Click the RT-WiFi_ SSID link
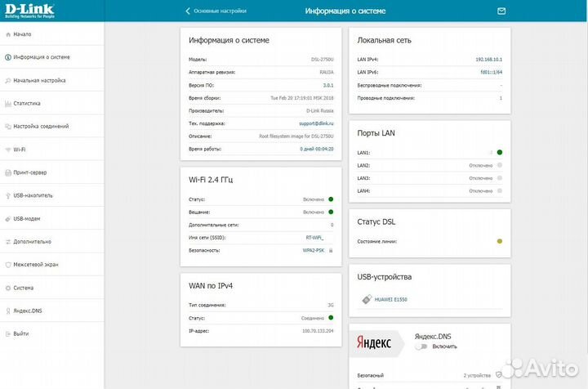Viewport: 588px width, 389px height. 314,238
